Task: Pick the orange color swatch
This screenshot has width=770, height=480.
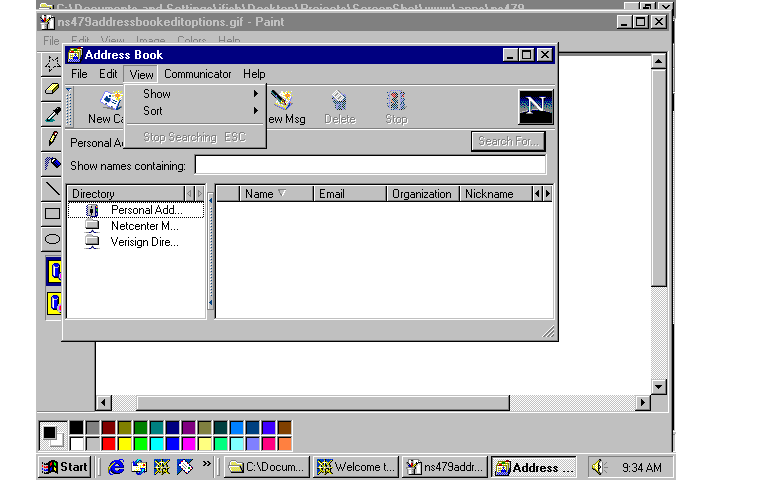Action: [284, 443]
